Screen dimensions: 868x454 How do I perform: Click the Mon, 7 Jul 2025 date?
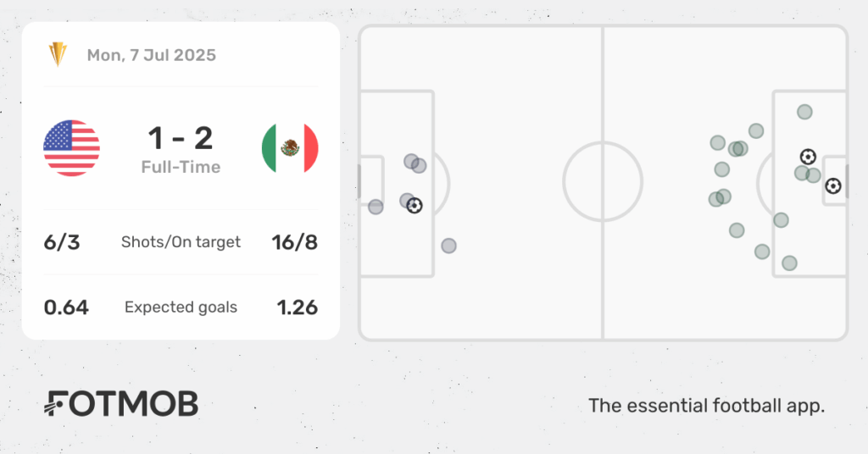151,55
